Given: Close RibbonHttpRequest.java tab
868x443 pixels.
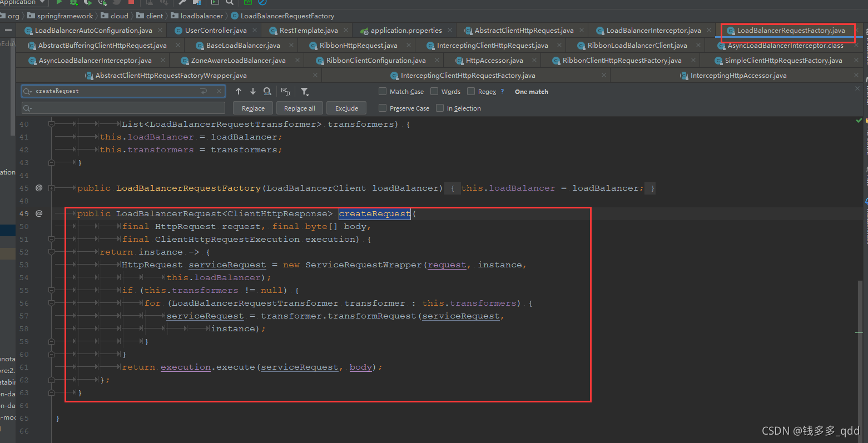Looking at the screenshot, I should [409, 46].
